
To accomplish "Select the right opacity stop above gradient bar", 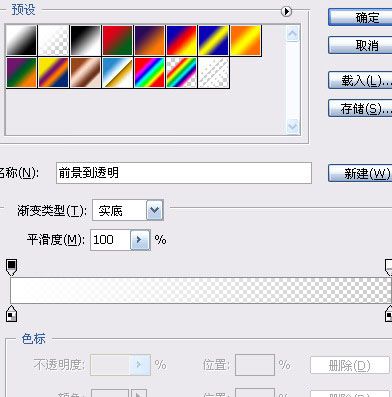I will (x=388, y=267).
